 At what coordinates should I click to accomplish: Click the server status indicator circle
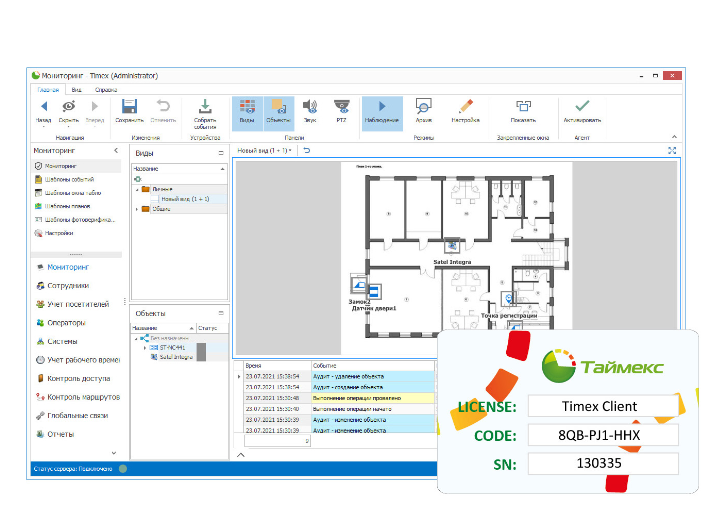point(122,468)
